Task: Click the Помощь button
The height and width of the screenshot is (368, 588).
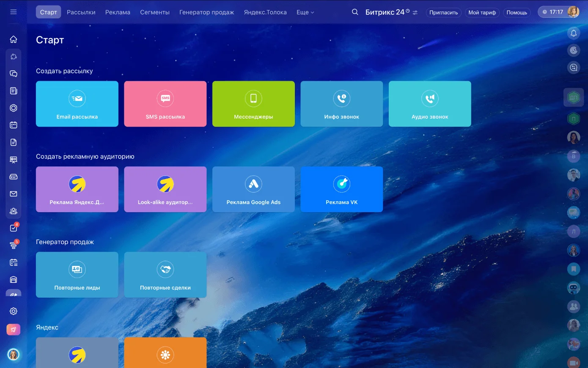Action: point(517,13)
